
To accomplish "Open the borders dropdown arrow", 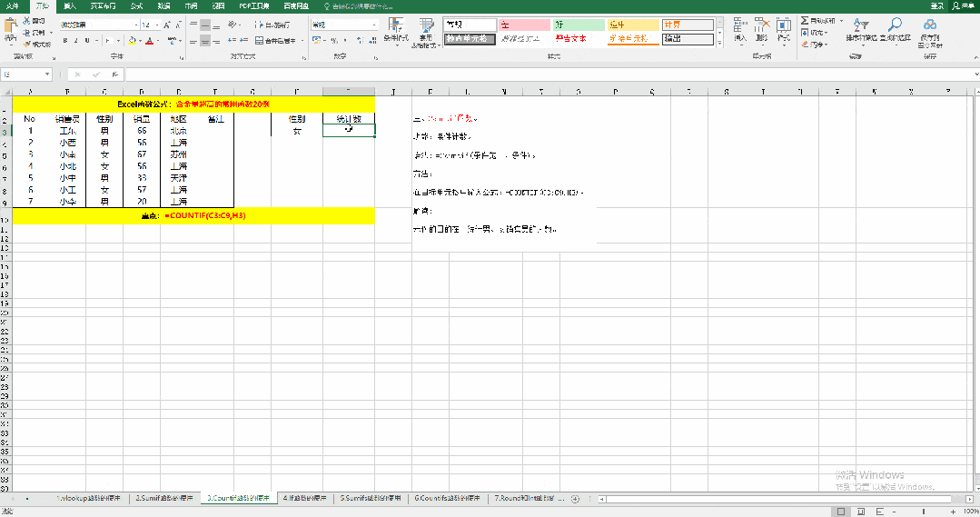I will 118,41.
